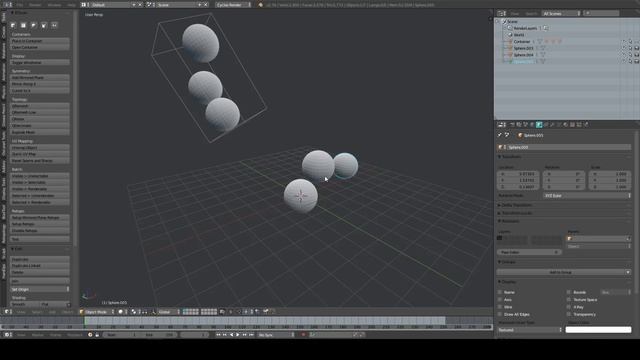Open the Rotation Mode XYZ Euler dropdown
The height and width of the screenshot is (360, 640).
tap(587, 196)
